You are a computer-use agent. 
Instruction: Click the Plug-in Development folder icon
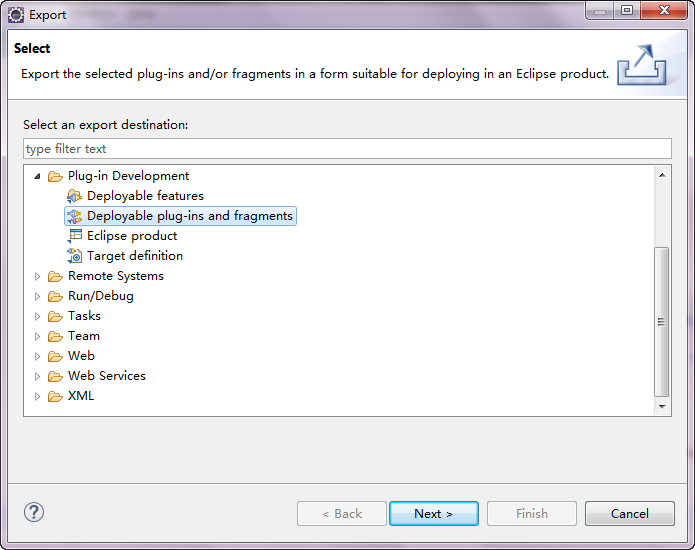[x=56, y=176]
